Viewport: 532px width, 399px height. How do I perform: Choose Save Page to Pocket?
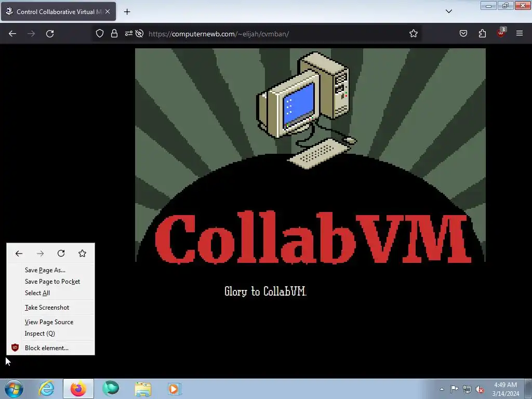[50, 282]
